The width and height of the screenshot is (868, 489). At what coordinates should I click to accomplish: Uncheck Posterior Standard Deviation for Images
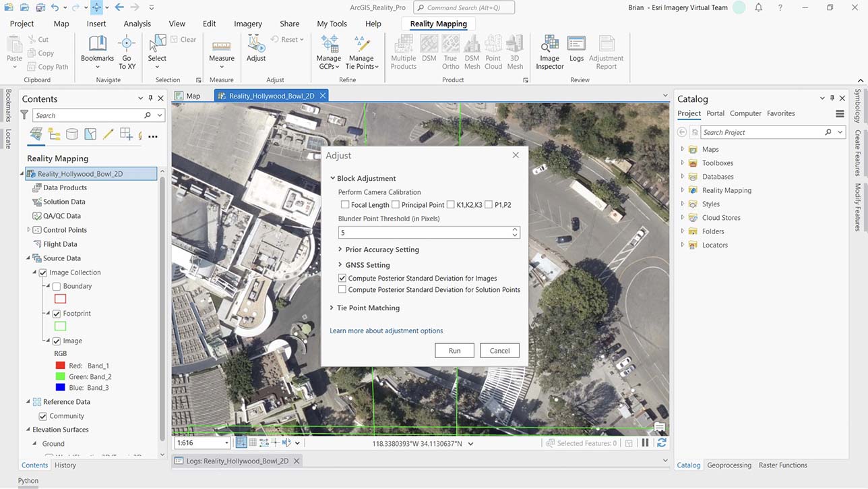tap(342, 279)
